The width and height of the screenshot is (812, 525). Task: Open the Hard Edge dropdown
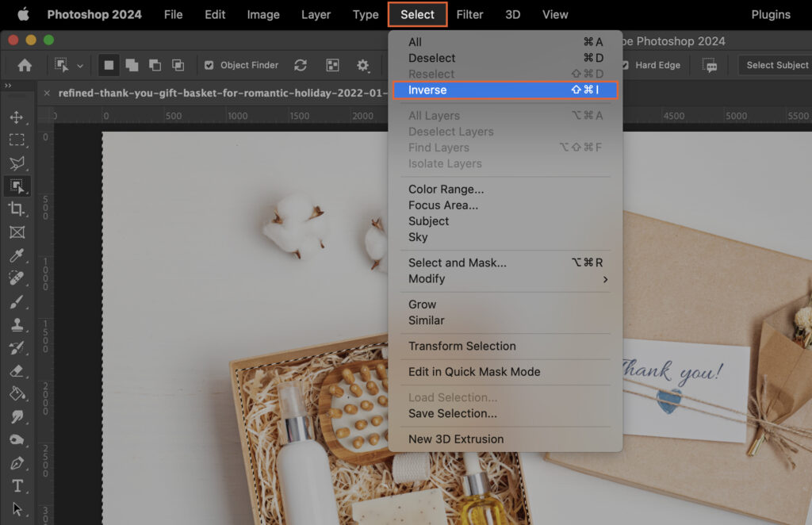tap(658, 65)
